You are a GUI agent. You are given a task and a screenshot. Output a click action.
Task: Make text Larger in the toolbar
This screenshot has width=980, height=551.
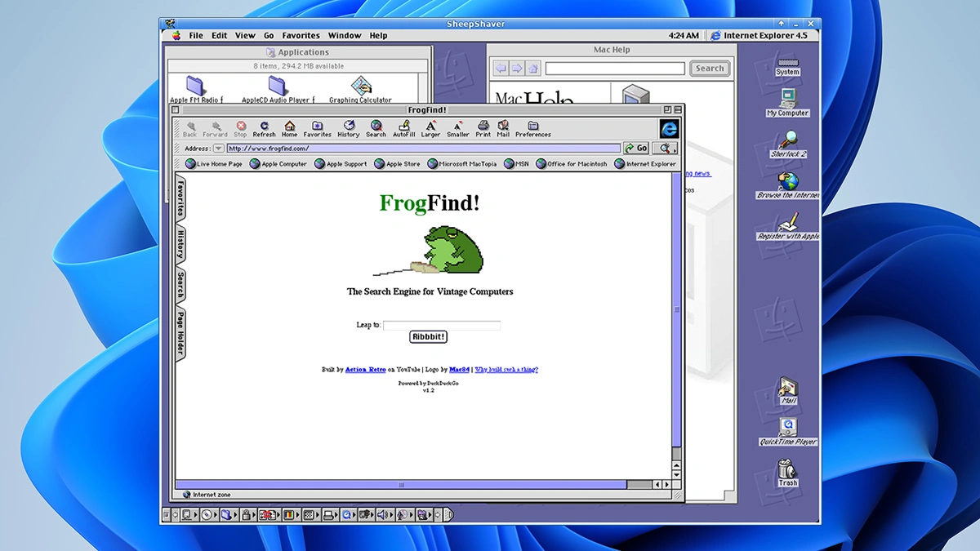(430, 128)
